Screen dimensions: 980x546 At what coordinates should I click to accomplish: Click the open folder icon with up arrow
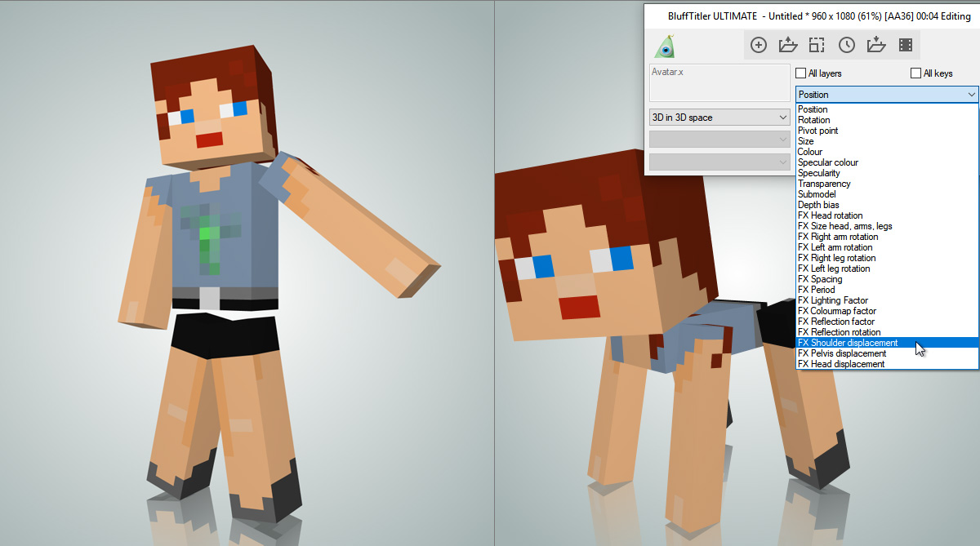[787, 45]
